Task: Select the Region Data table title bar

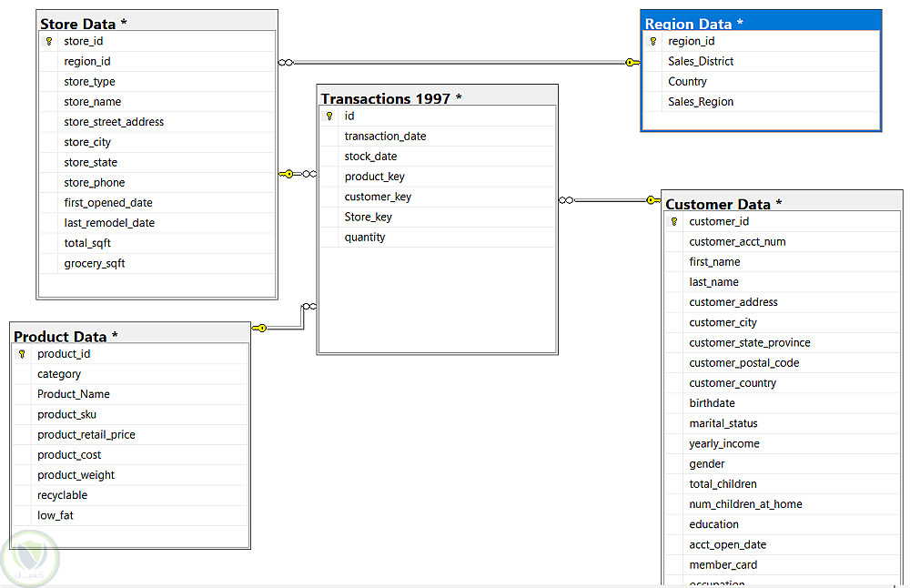Action: 760,21
